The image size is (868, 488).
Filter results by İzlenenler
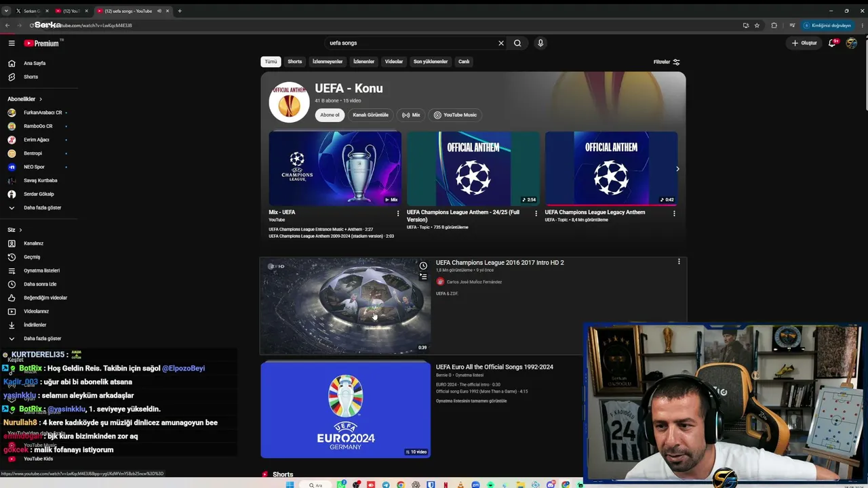pyautogui.click(x=363, y=62)
